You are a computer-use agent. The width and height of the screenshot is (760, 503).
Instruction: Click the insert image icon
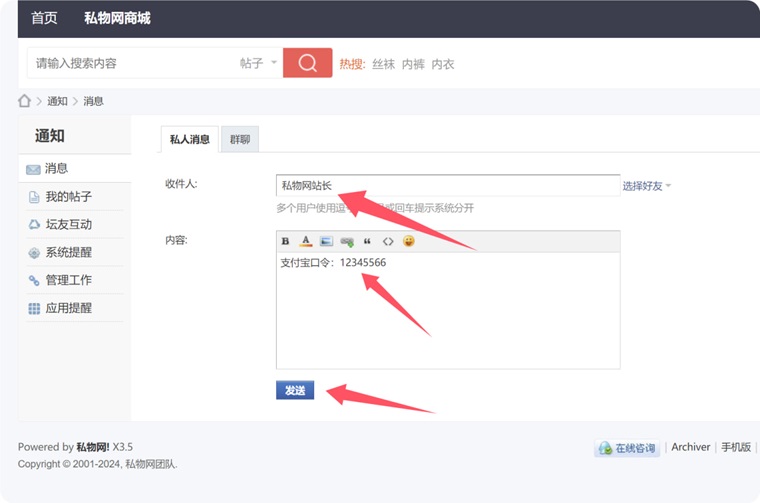326,241
